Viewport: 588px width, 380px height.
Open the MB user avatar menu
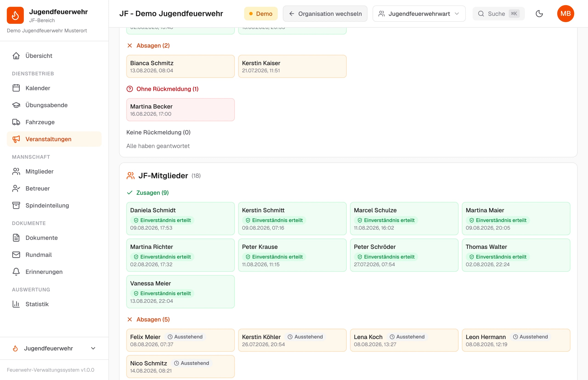coord(565,14)
